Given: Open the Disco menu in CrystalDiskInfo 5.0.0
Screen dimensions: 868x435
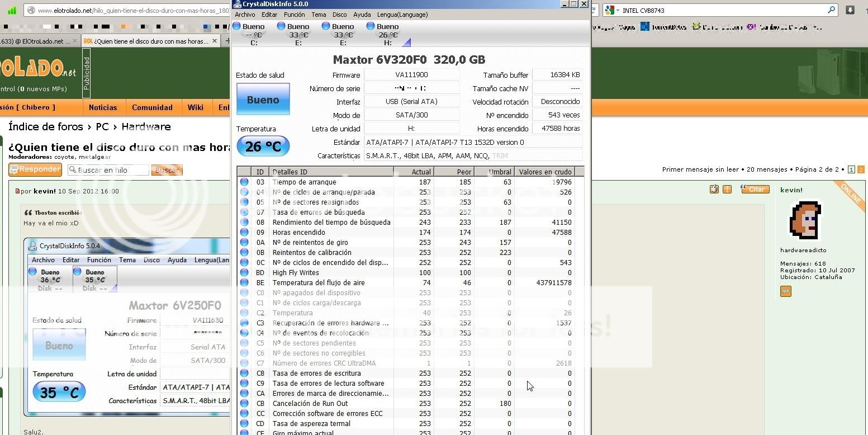Looking at the screenshot, I should point(339,15).
